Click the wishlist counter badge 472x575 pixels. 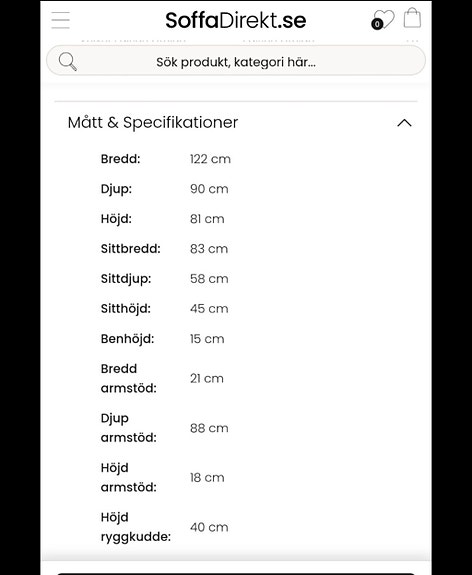(377, 25)
